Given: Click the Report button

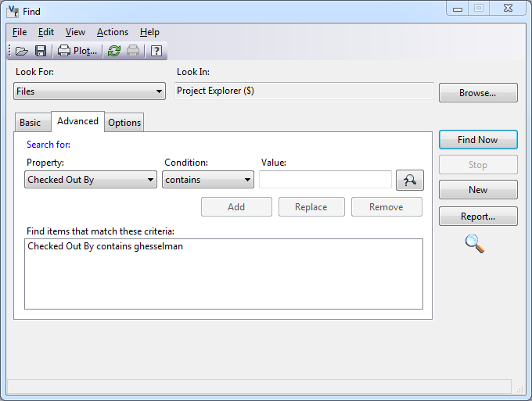Looking at the screenshot, I should click(478, 217).
